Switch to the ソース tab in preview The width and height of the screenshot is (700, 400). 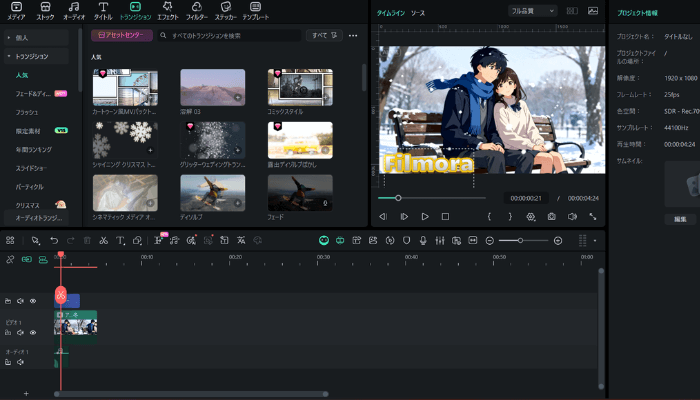coord(417,12)
